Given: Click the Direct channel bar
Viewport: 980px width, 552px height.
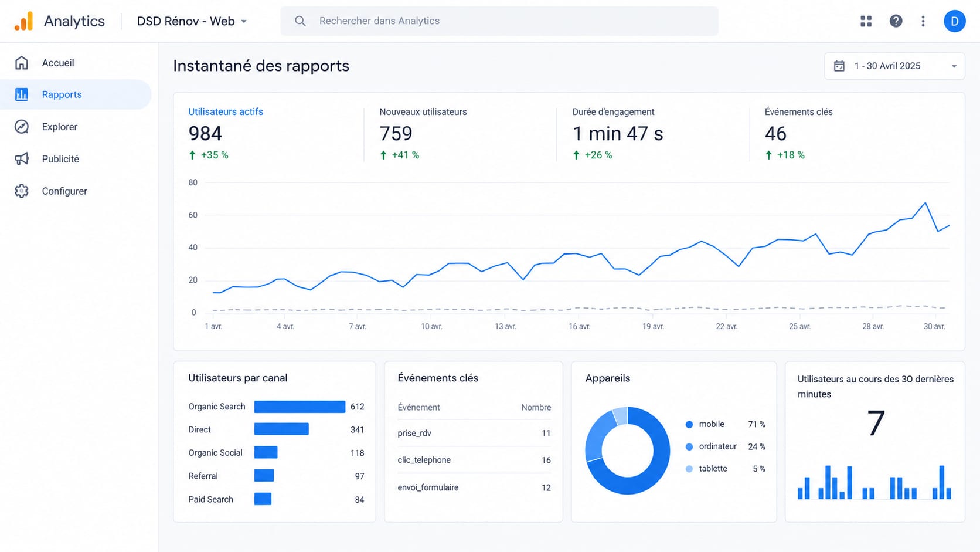Looking at the screenshot, I should click(281, 429).
